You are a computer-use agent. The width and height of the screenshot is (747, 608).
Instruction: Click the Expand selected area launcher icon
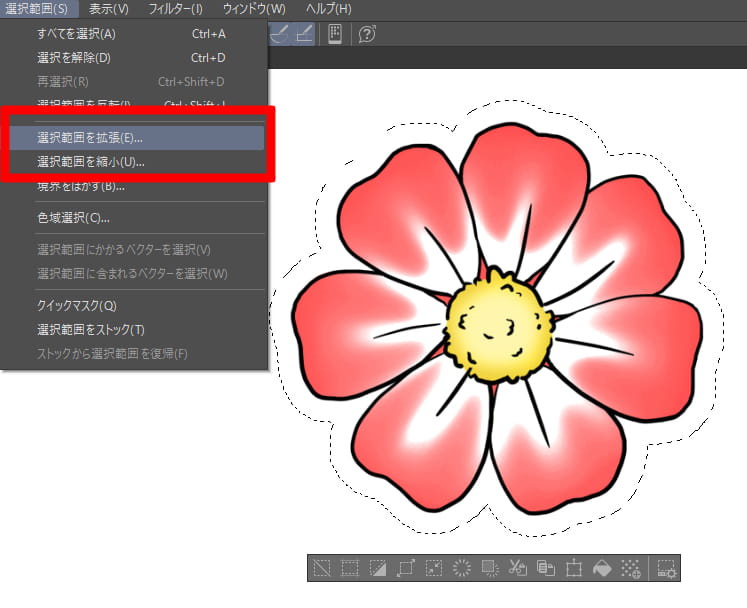pos(406,569)
